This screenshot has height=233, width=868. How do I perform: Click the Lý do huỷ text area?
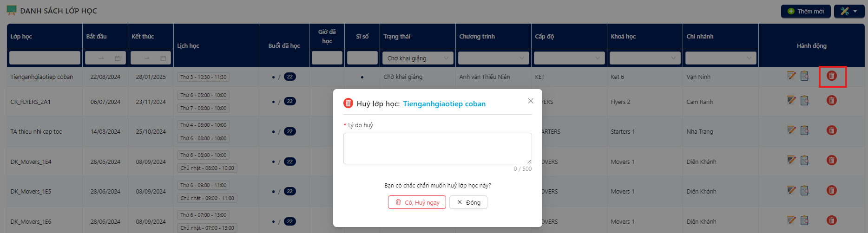pos(438,149)
